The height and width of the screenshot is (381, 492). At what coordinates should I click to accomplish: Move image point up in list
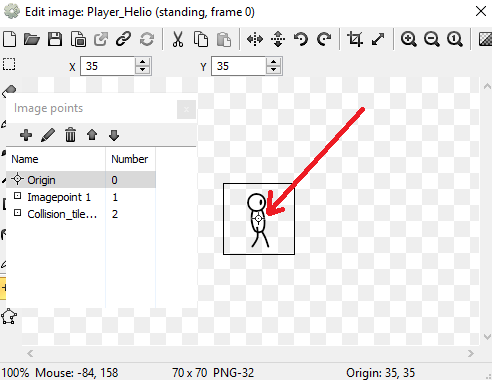[x=92, y=135]
